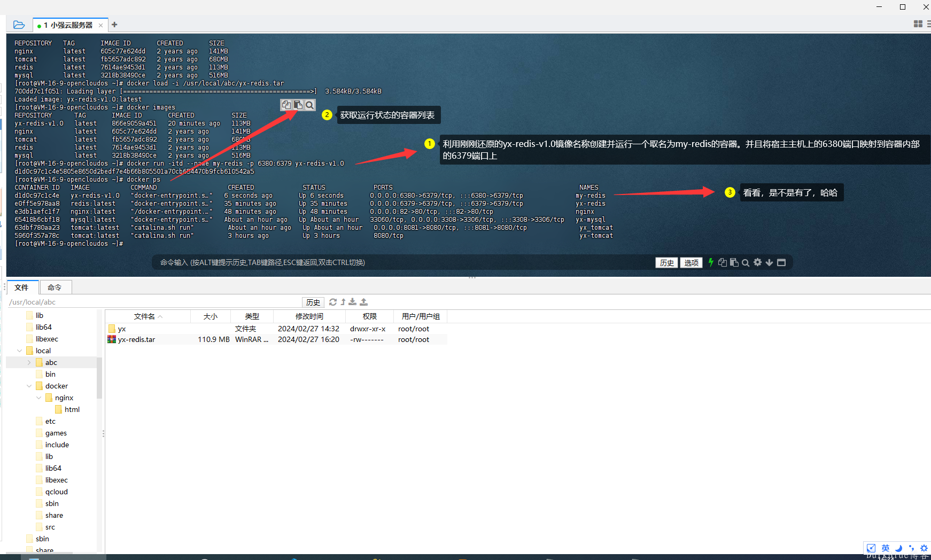The width and height of the screenshot is (931, 560).
Task: Open 选项 in the command input bar
Action: point(691,262)
